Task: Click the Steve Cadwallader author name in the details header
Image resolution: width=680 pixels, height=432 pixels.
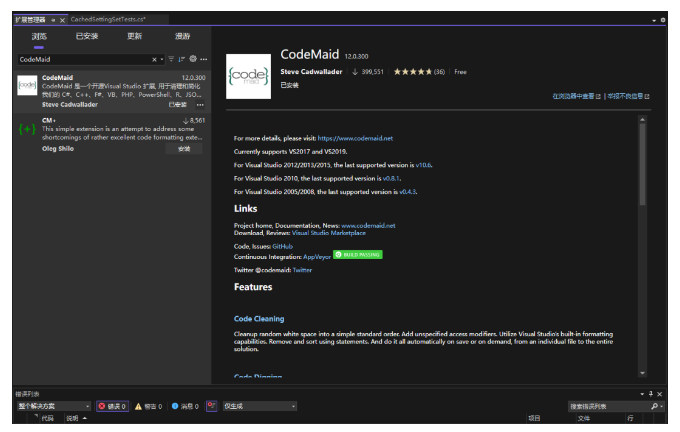Action: [x=311, y=72]
